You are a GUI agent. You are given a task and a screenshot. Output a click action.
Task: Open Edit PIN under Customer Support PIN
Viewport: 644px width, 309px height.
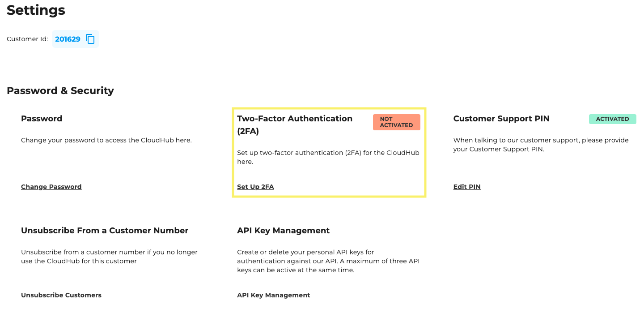click(466, 186)
